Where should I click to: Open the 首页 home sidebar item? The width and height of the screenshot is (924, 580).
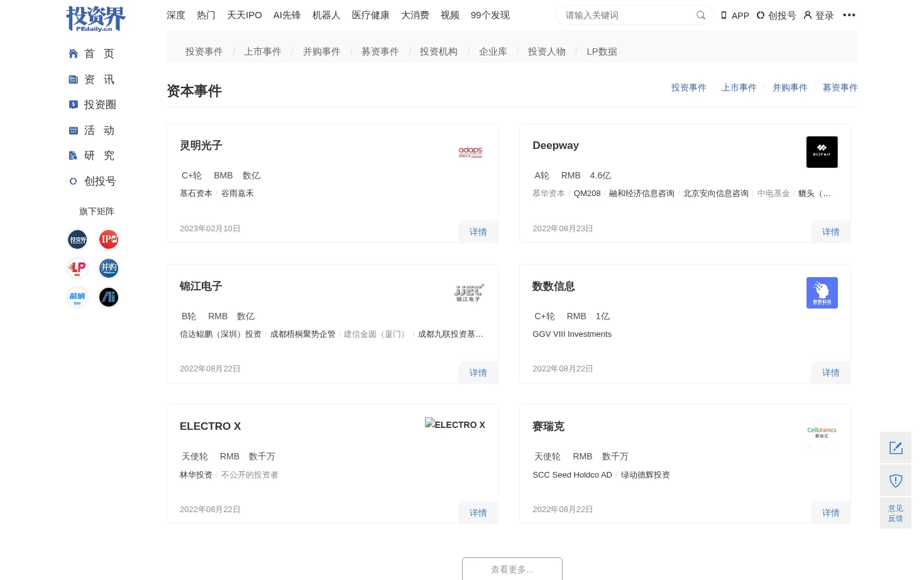(92, 53)
